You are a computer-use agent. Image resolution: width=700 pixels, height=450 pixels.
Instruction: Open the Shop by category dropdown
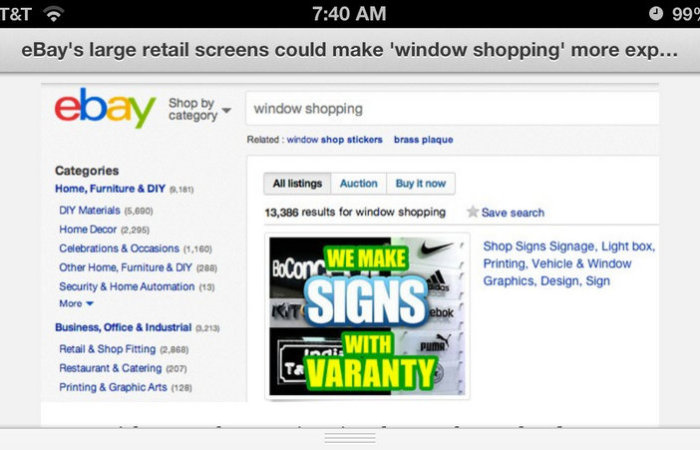click(x=200, y=109)
